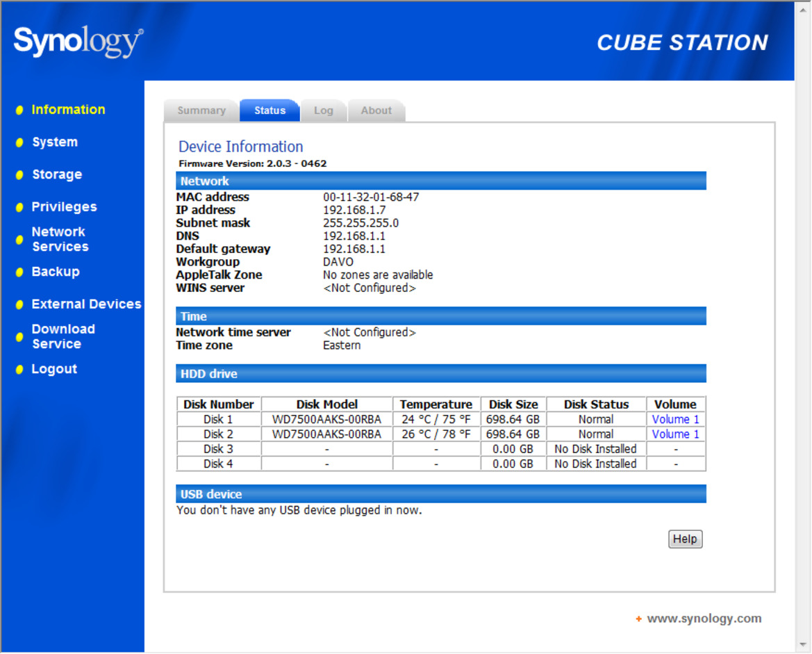This screenshot has width=812, height=654.
Task: Open Network Services in the sidebar
Action: pos(60,239)
